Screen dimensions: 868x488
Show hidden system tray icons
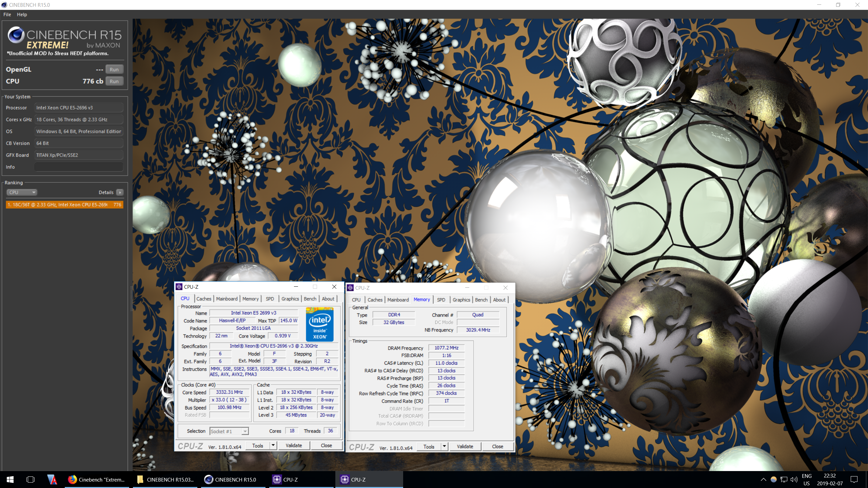coord(763,480)
